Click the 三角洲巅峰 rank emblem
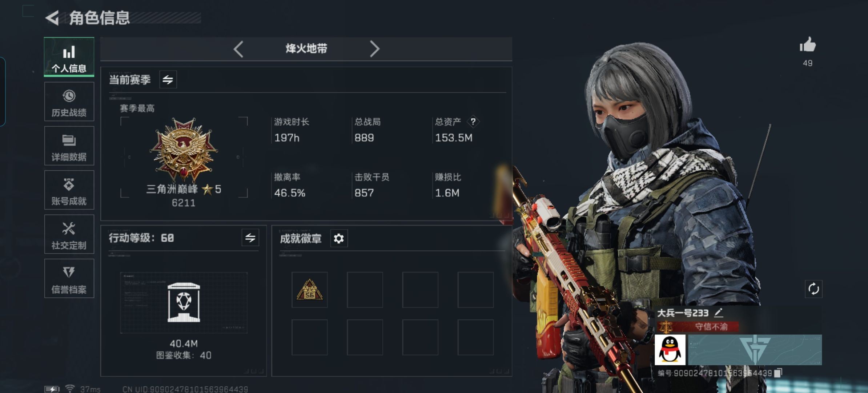868x393 pixels. click(184, 150)
